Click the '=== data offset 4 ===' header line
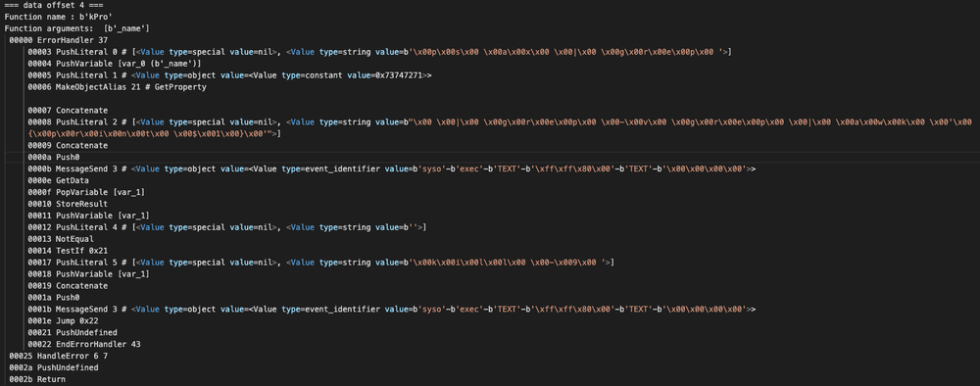This screenshot has height=386, width=980. coord(49,6)
